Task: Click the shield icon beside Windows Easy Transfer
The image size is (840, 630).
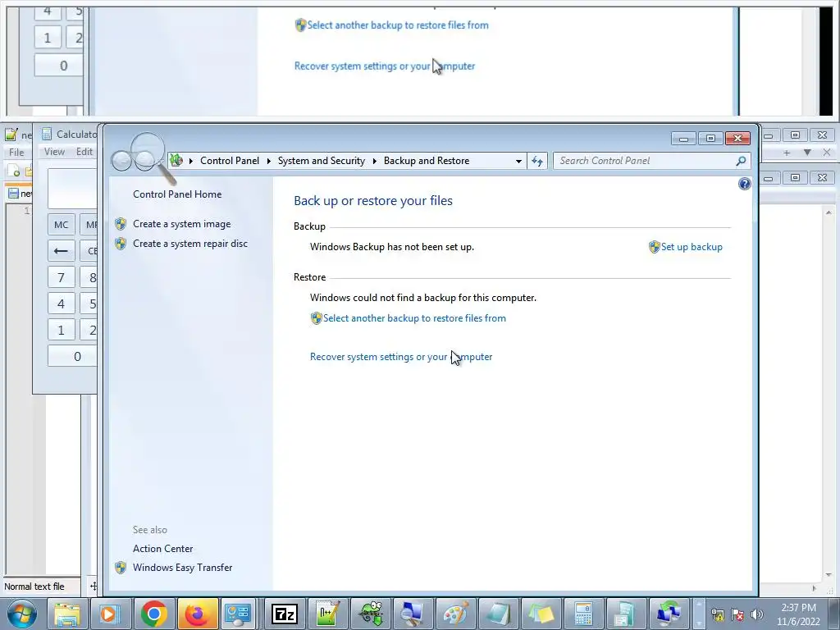Action: point(121,568)
